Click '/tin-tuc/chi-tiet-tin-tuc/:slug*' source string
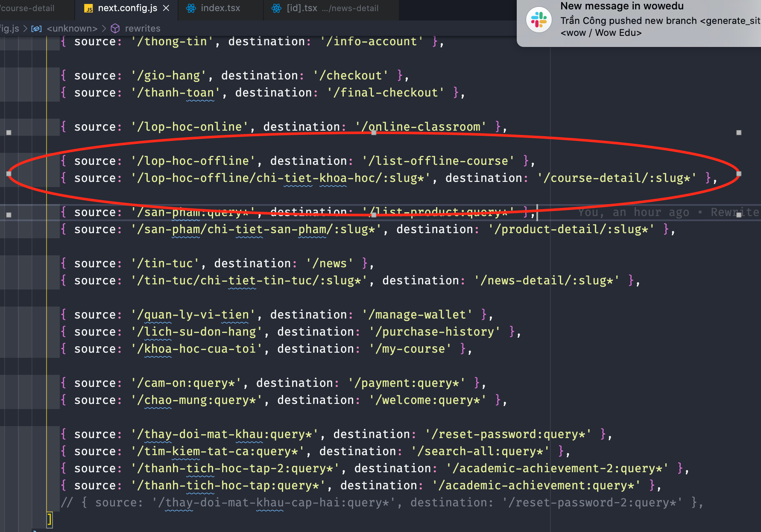Image resolution: width=761 pixels, height=532 pixels. [x=249, y=281]
